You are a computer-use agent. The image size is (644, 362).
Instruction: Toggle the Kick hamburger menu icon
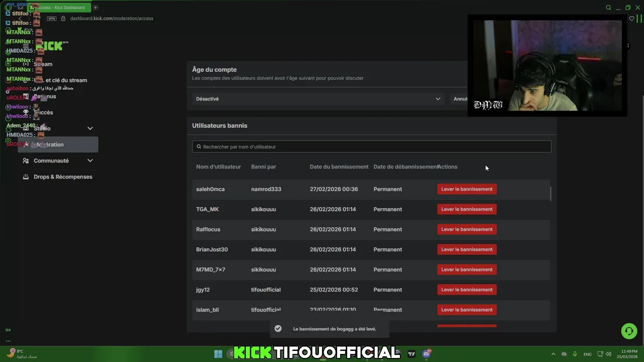(26, 46)
